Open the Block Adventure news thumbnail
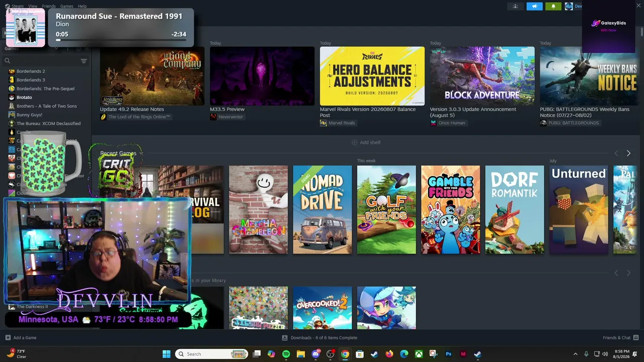Screen dimensions: 644x362 click(482, 76)
